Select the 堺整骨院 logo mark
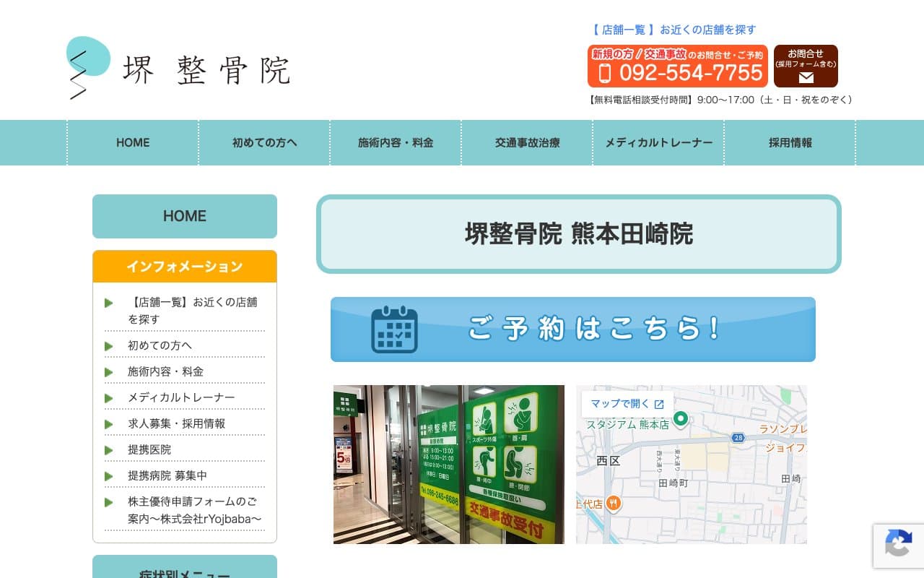This screenshot has width=924, height=578. [x=88, y=66]
